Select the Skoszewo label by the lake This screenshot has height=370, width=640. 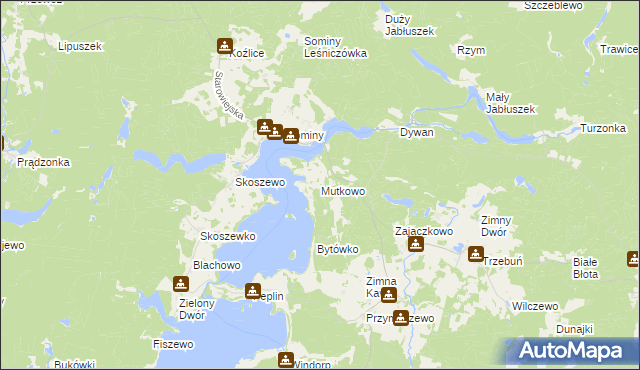(x=260, y=182)
